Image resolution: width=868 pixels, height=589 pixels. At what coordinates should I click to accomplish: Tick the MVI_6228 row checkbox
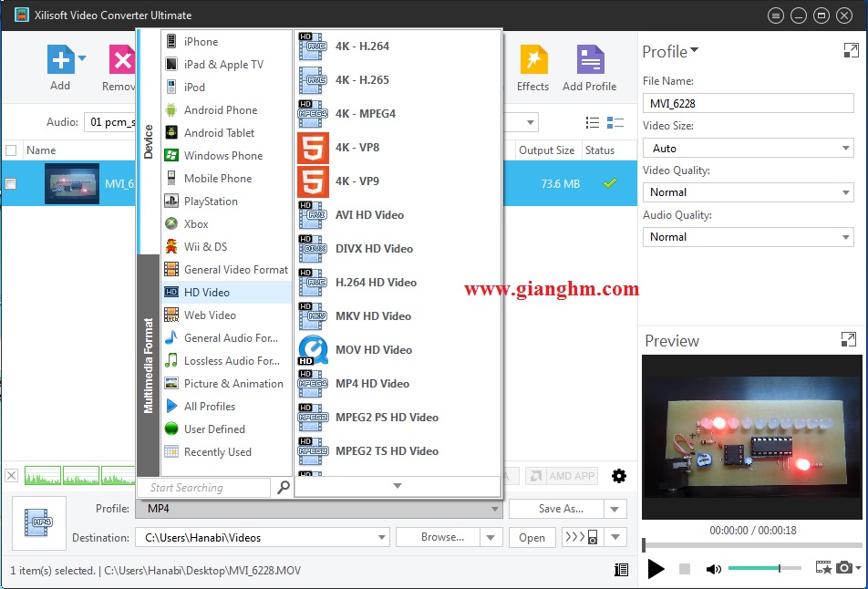[11, 184]
